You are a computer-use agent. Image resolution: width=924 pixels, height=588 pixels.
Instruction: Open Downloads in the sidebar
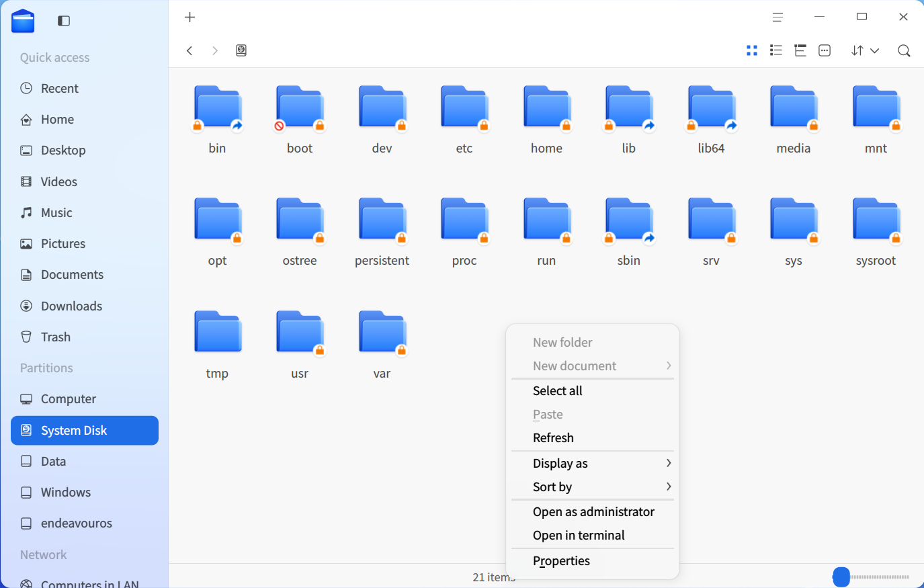(x=85, y=306)
